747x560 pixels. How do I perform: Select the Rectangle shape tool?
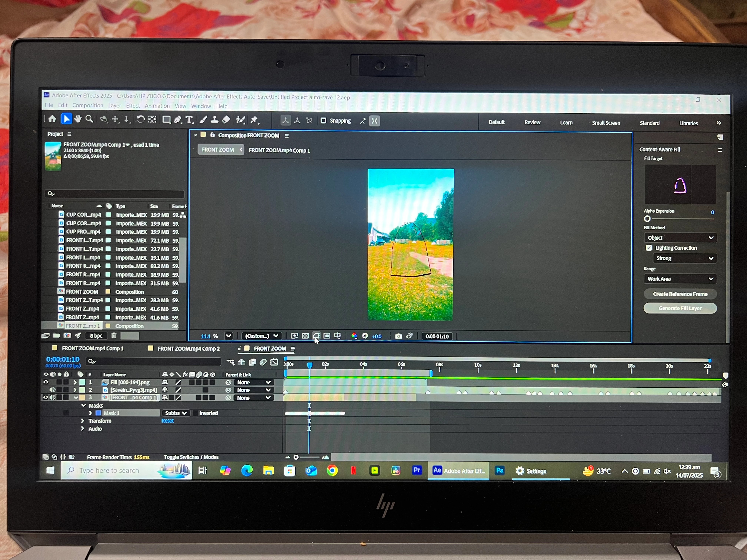[x=166, y=120]
